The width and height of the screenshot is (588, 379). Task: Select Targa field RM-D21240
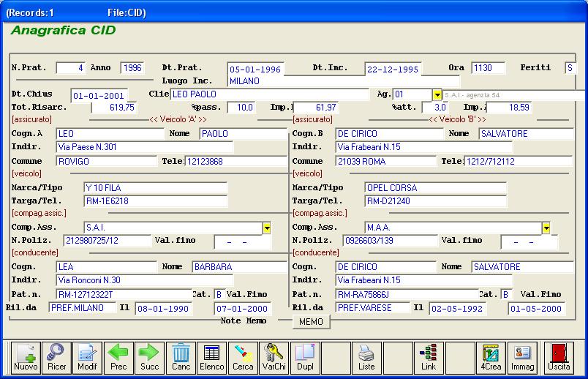pos(435,201)
